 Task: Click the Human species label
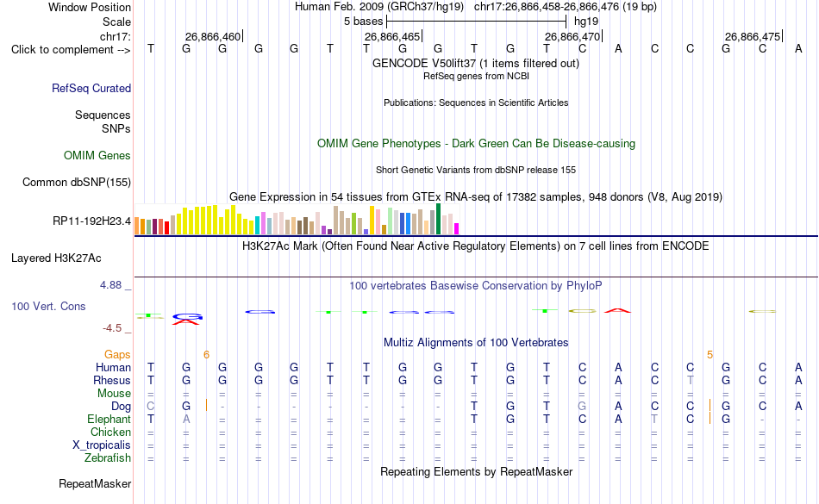(x=113, y=367)
